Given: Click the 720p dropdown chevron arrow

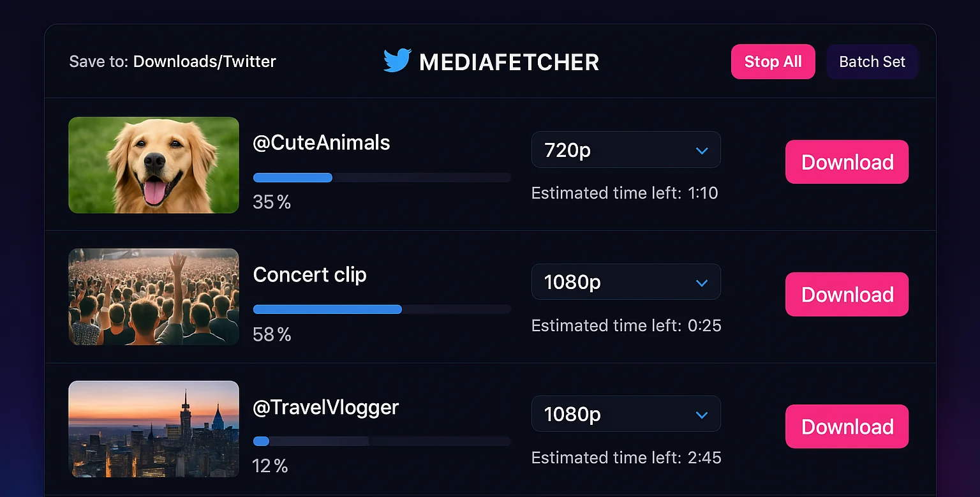Looking at the screenshot, I should tap(702, 151).
